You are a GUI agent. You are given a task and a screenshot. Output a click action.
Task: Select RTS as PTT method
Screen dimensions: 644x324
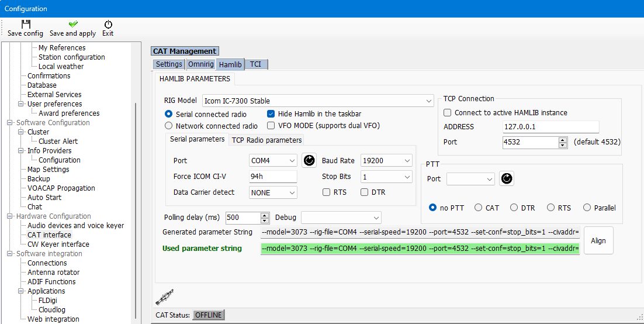[550, 208]
